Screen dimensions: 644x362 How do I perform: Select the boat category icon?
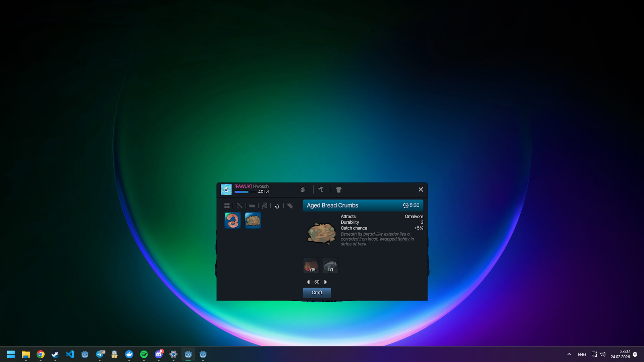click(x=252, y=205)
